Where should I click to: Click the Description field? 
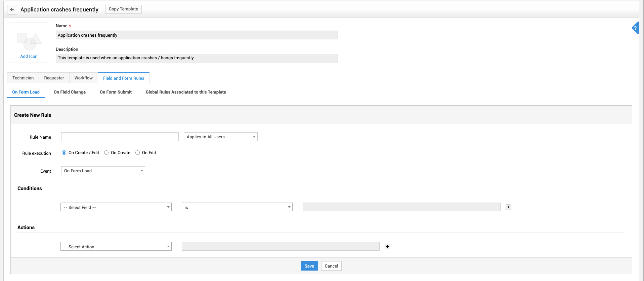click(197, 59)
